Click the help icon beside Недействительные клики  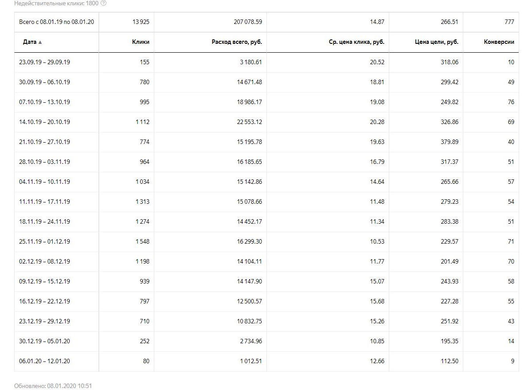[x=103, y=3]
